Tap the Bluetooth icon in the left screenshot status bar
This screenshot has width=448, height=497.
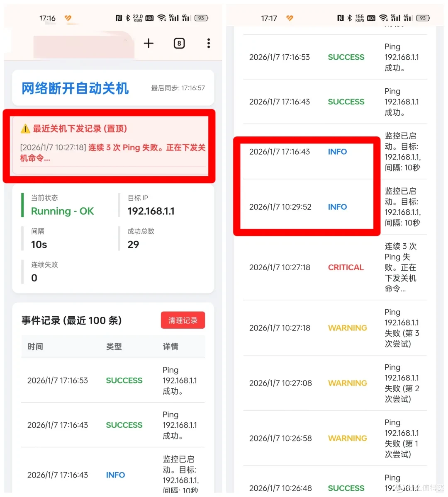[127, 18]
